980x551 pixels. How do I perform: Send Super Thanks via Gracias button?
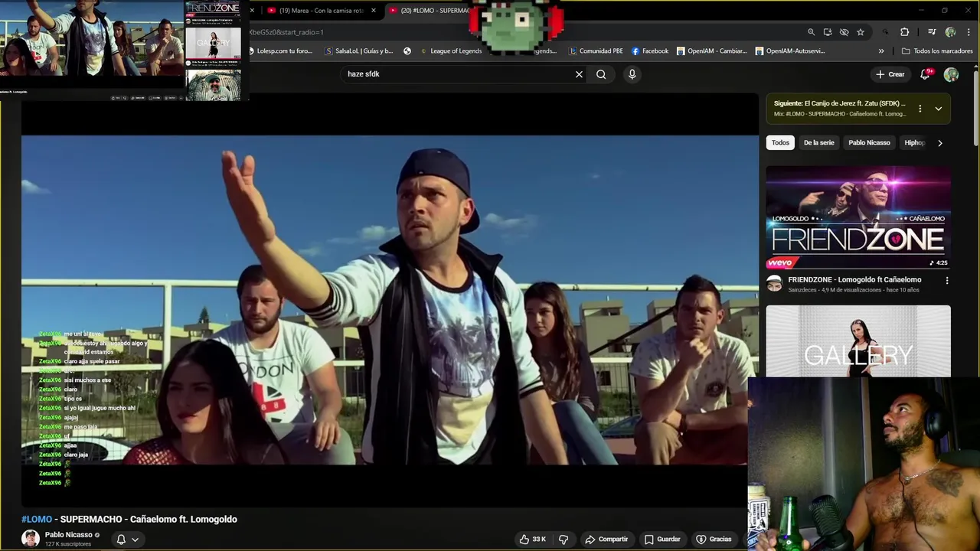point(714,539)
